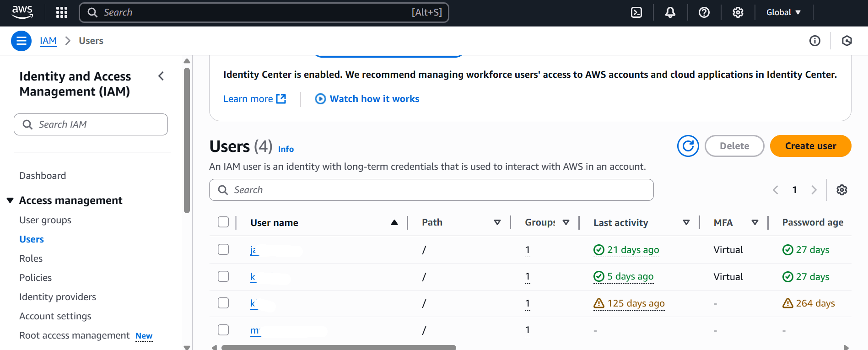Screen dimensions: 868x350
Task: Focus the Search IAM field
Action: [x=91, y=124]
